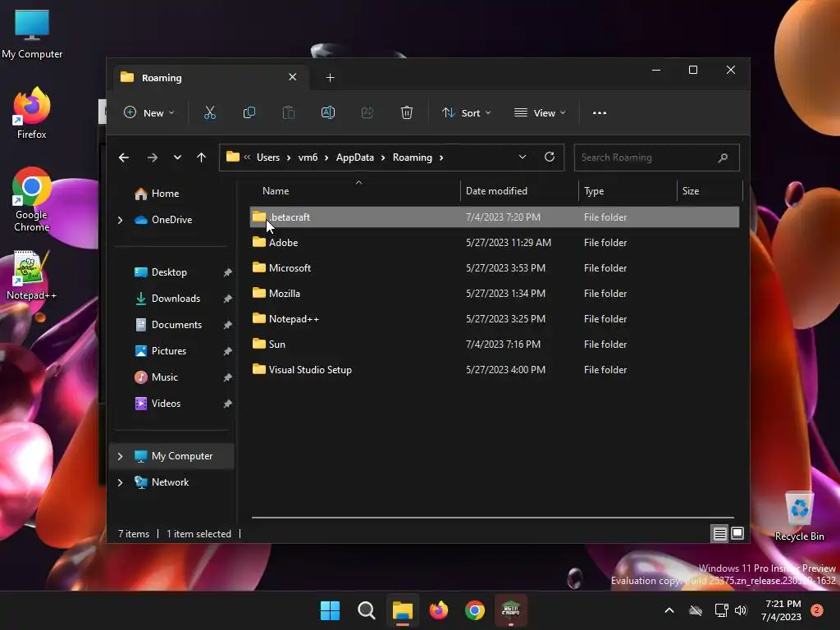
Task: Expand the address bar history dropdown
Action: 523,157
